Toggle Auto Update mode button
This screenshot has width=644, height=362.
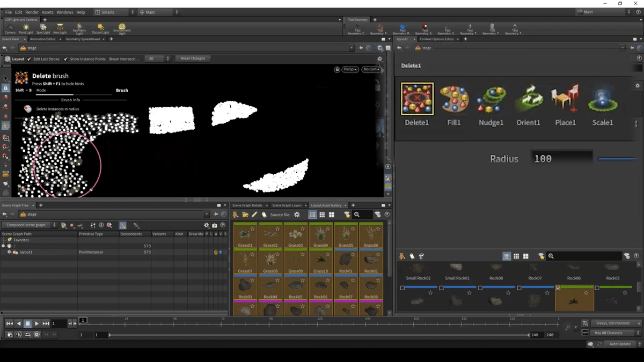[620, 344]
